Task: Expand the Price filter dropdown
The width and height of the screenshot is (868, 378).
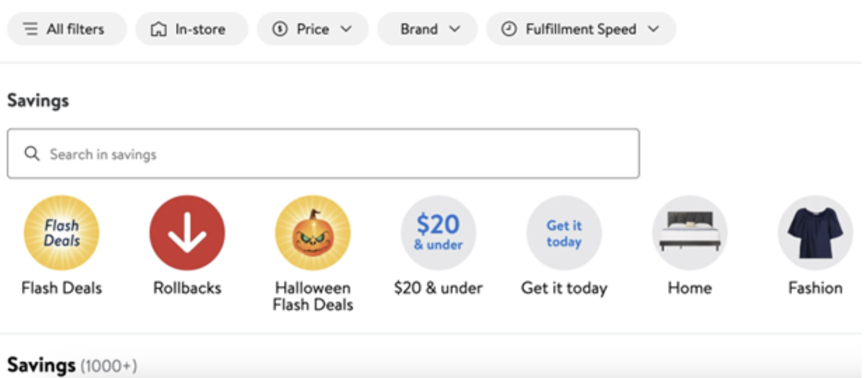Action: tap(312, 29)
